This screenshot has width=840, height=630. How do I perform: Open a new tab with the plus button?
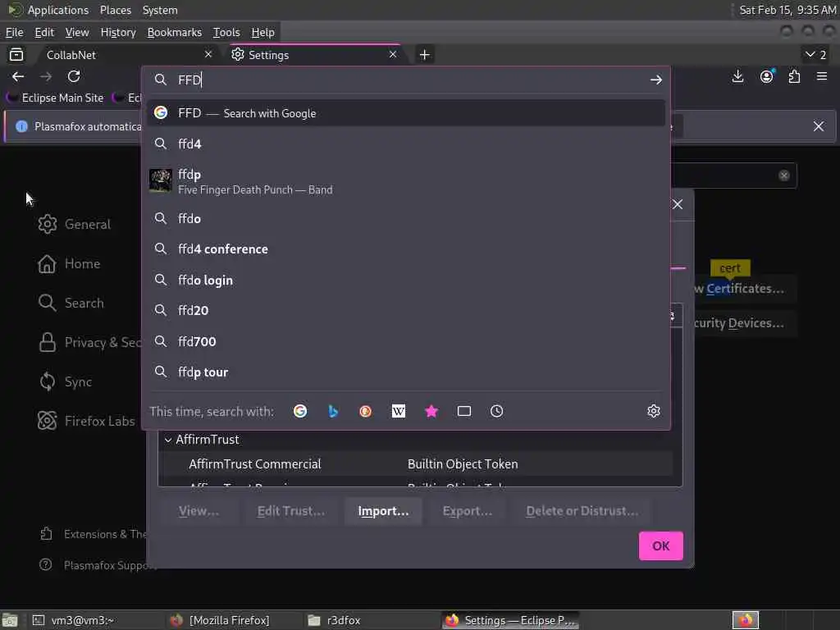coord(424,55)
